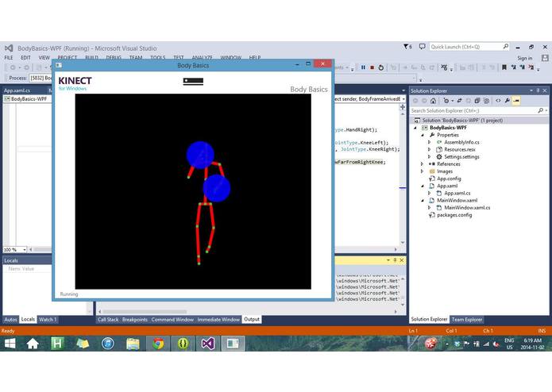Viewport: 552px width, 392px height.
Task: Select the BodyBasics-WPF project node
Action: tap(448, 128)
